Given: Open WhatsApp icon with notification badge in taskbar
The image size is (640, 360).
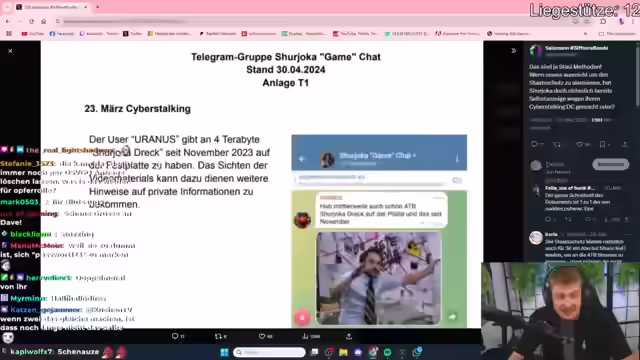Looking at the screenshot, I should [x=417, y=352].
